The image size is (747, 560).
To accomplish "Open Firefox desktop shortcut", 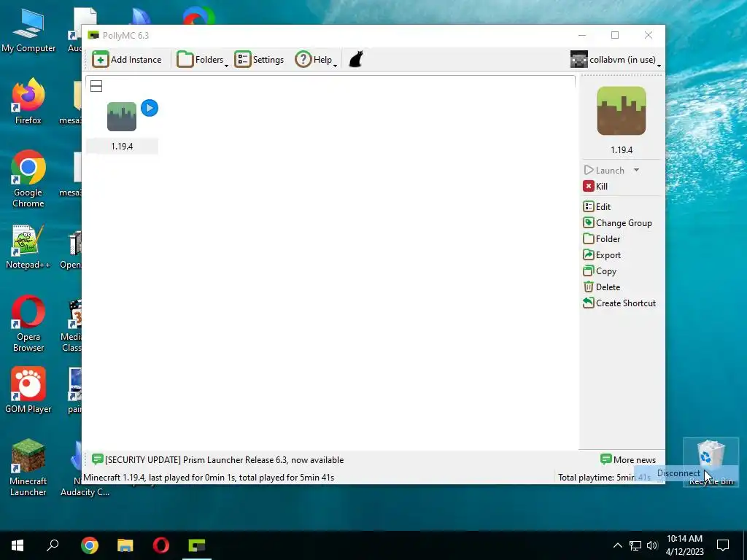I will pos(28,101).
